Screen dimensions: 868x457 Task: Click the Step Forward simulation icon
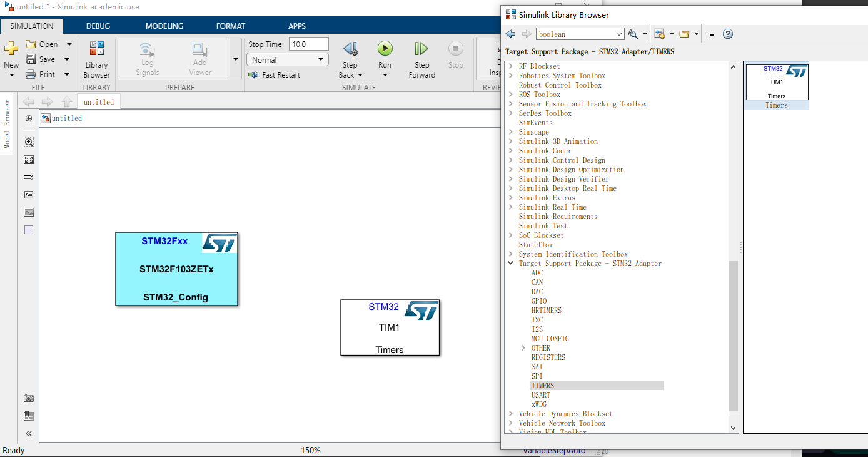[x=421, y=58]
